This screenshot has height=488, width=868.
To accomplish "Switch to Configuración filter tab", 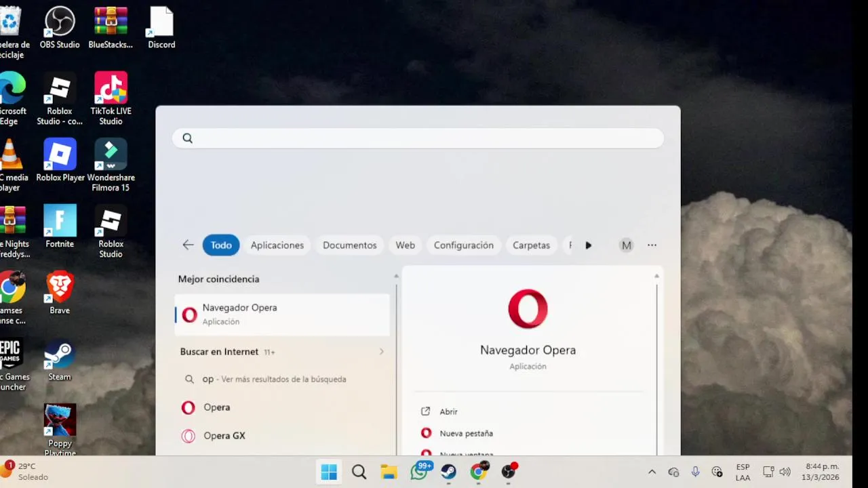I will (464, 245).
